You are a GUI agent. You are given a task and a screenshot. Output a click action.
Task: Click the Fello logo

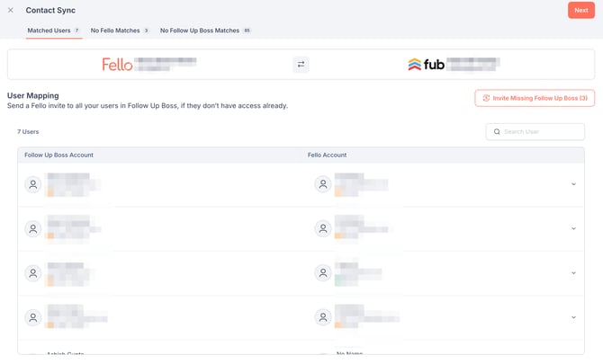pyautogui.click(x=117, y=65)
